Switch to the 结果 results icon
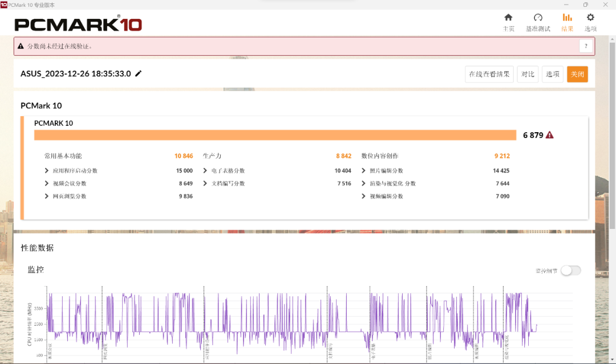Image resolution: width=616 pixels, height=364 pixels. (568, 18)
